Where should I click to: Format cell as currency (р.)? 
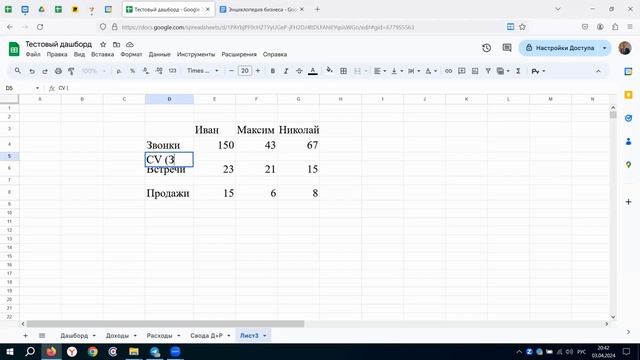119,71
